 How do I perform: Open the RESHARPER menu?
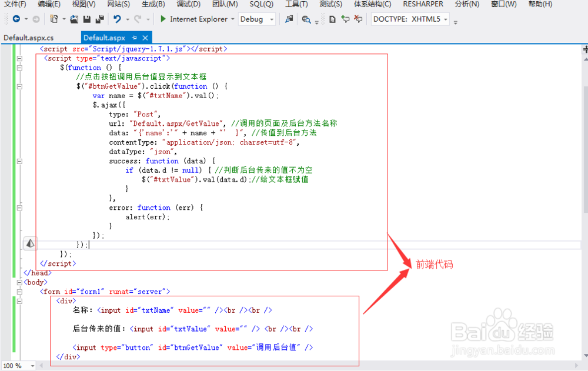(x=423, y=4)
